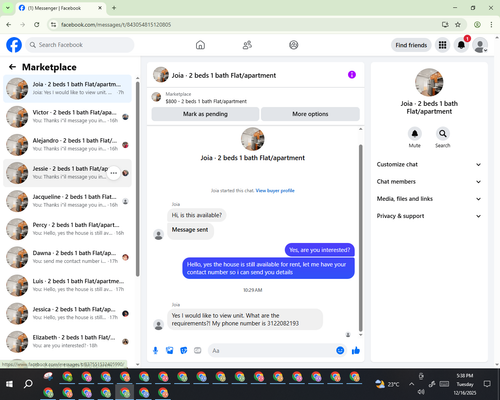
Task: Open Percy's 2 beds conversation
Action: 67,229
